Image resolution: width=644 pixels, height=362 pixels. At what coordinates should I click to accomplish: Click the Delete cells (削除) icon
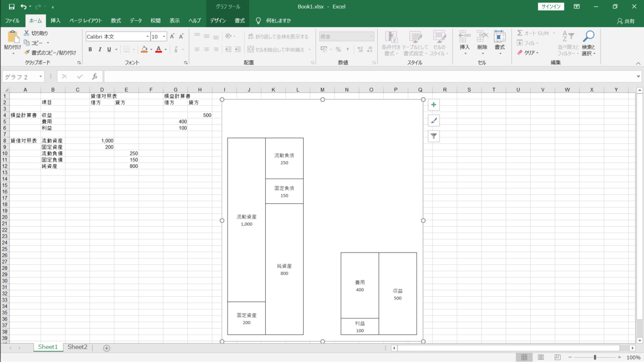[482, 36]
